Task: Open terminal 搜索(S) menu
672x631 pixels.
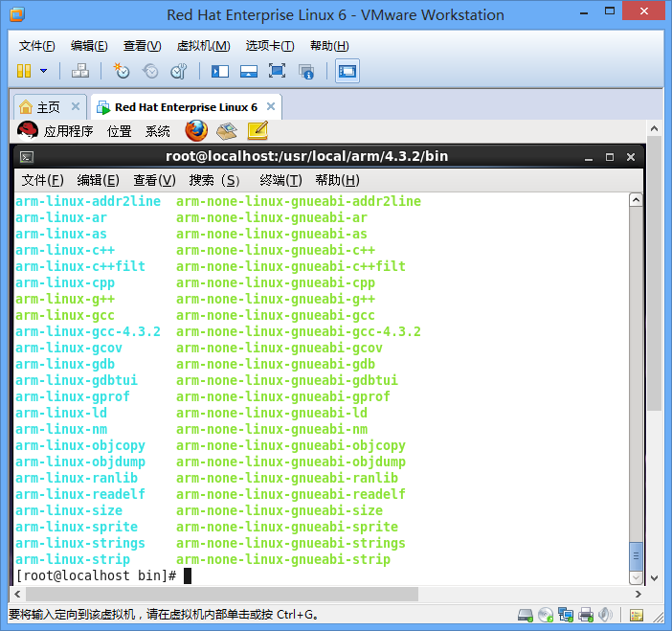Action: click(214, 180)
